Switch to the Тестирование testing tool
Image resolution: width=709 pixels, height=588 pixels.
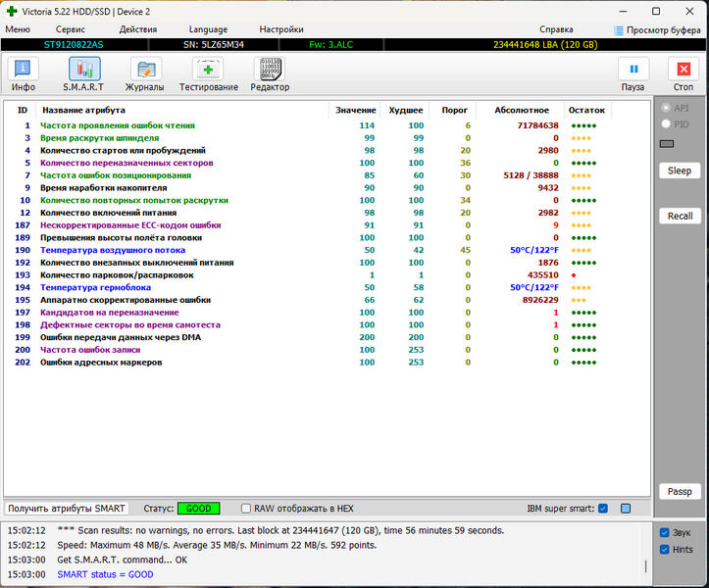click(x=208, y=70)
